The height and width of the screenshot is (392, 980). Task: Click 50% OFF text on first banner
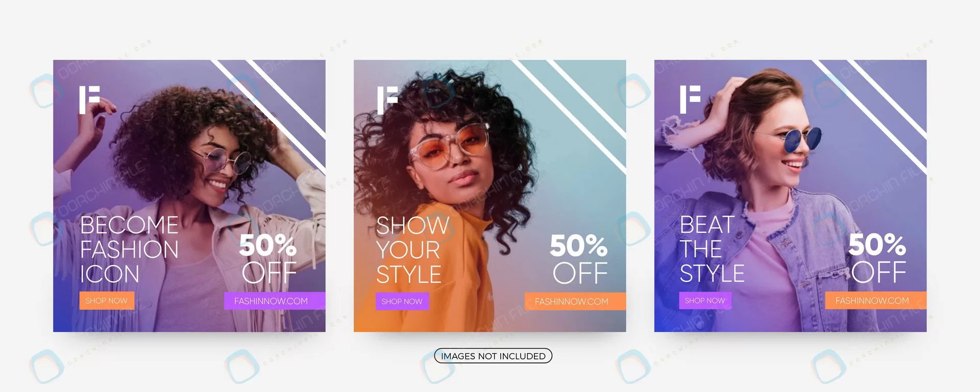click(x=268, y=258)
